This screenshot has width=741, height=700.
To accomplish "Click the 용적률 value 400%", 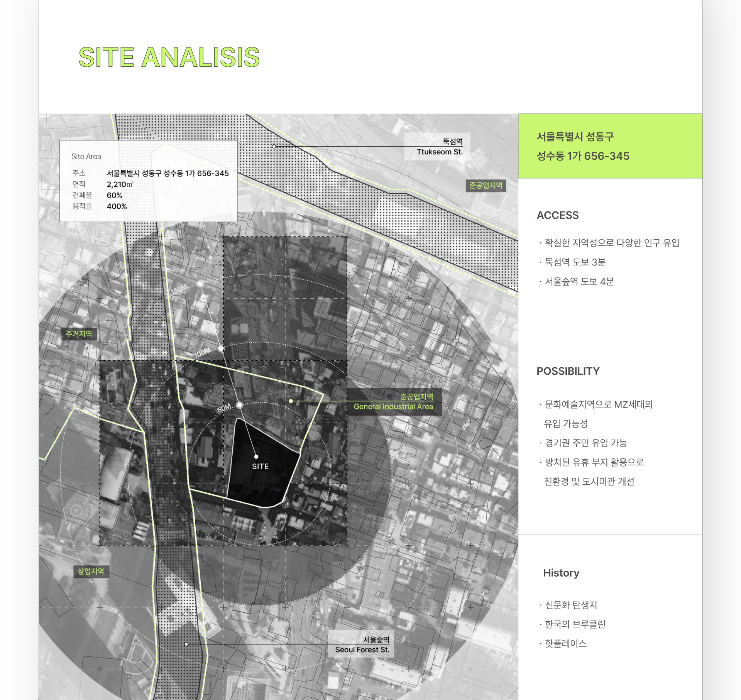I will [117, 206].
